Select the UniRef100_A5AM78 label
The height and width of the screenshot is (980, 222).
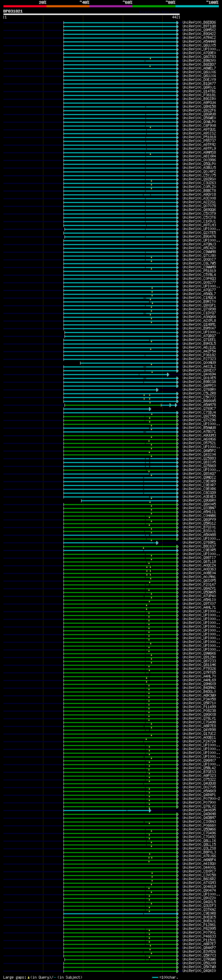(199, 405)
